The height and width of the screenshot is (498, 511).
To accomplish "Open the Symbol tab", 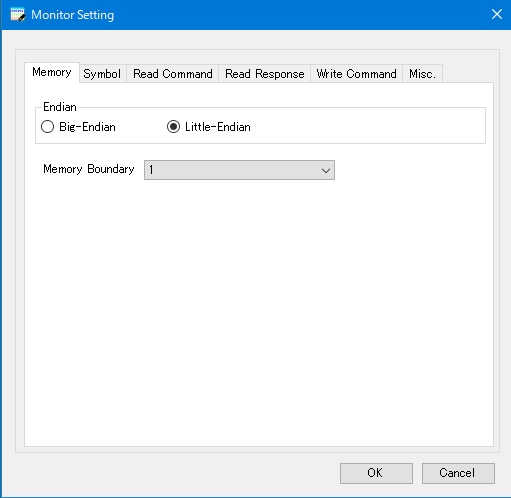I will [x=102, y=74].
